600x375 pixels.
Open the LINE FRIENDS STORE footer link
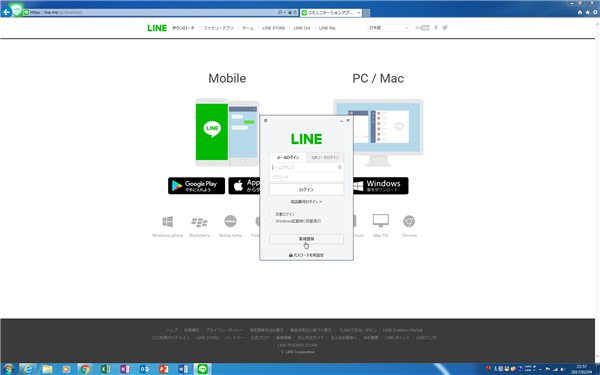pos(298,345)
